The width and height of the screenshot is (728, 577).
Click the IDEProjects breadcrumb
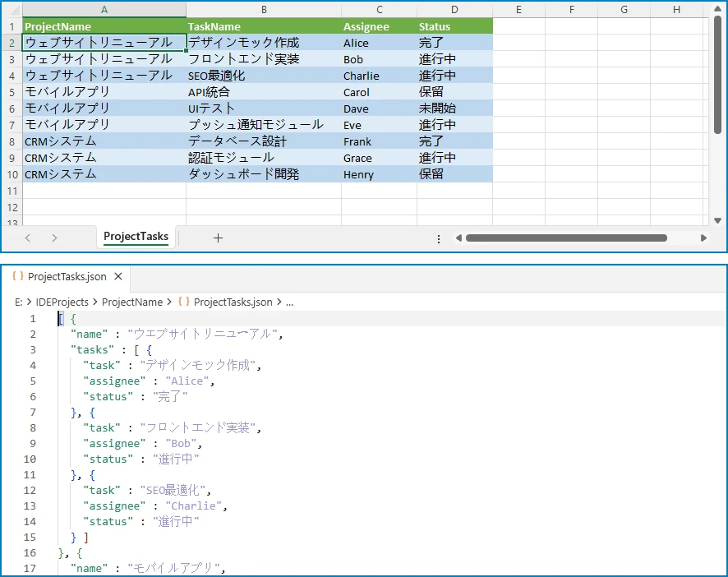(x=62, y=302)
